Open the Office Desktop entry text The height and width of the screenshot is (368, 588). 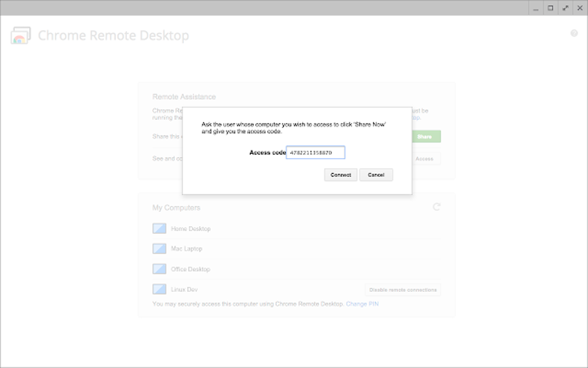pos(190,269)
